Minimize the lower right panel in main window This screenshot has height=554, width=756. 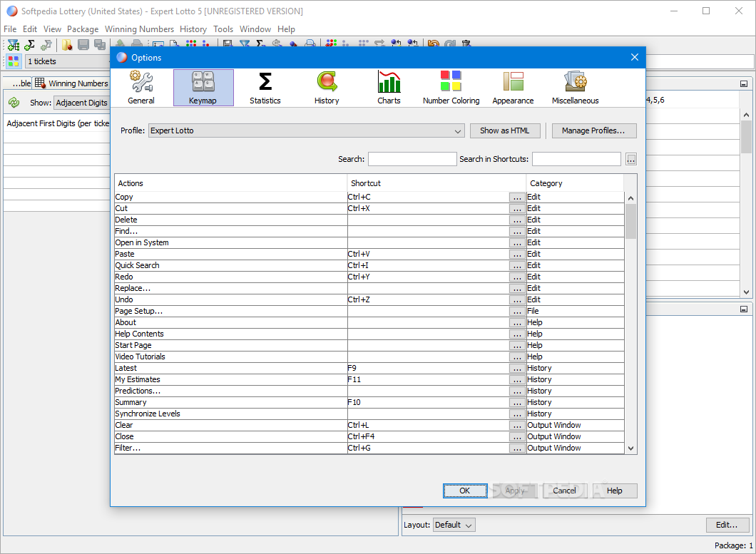(743, 309)
